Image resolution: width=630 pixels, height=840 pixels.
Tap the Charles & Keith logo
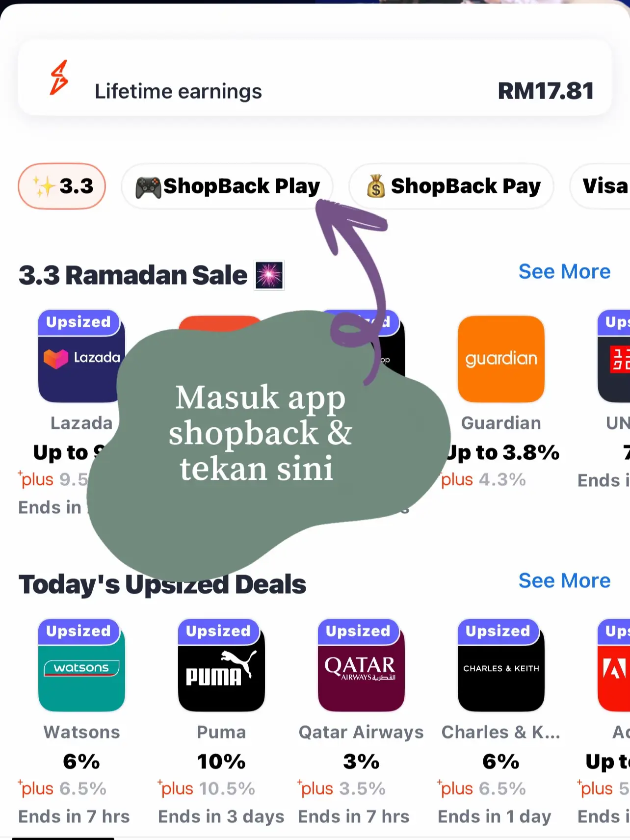(x=501, y=666)
